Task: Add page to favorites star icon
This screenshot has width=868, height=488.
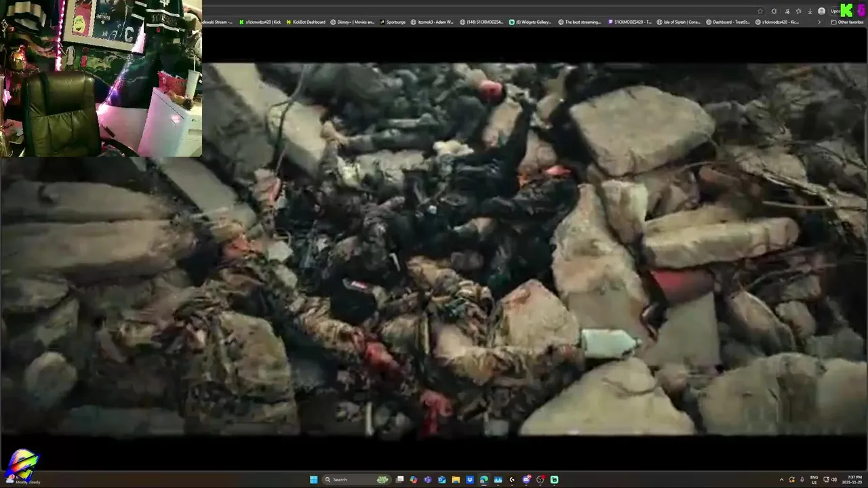Action: point(760,11)
